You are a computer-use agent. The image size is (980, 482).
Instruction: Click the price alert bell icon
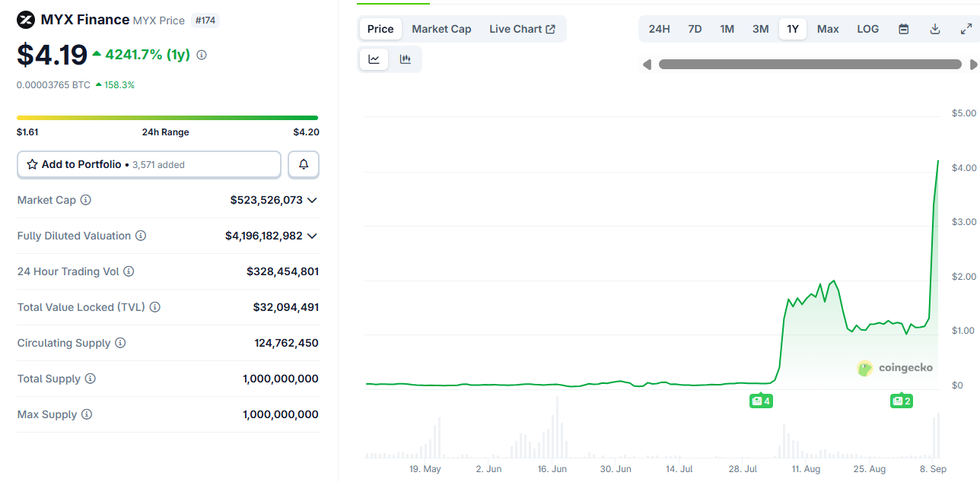tap(303, 164)
